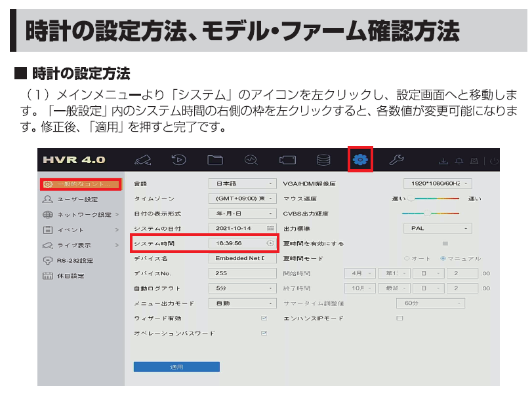This screenshot has width=532, height=403.
Task: Enable the エンハンスIPモード checkbox
Action: (399, 318)
